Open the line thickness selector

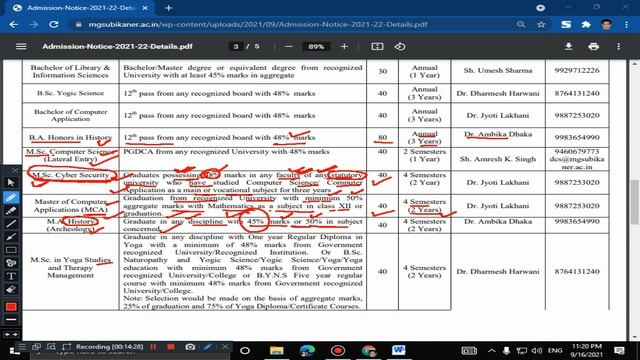(x=11, y=320)
